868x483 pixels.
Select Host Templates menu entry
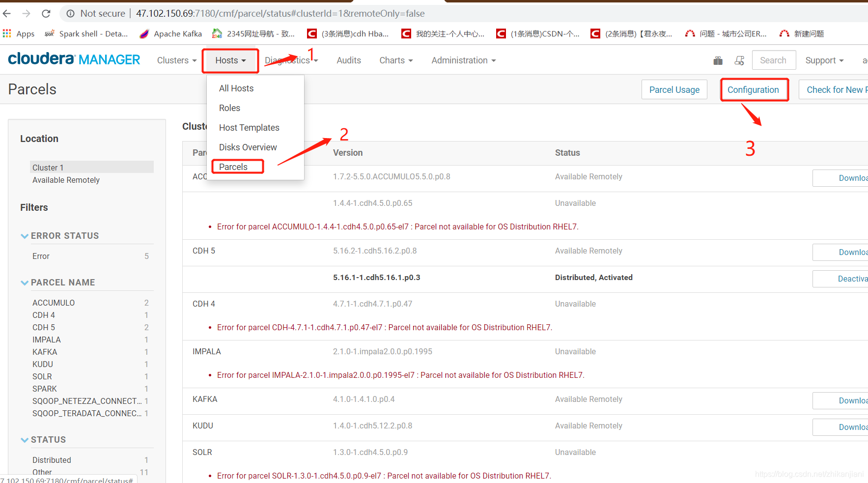coord(255,128)
